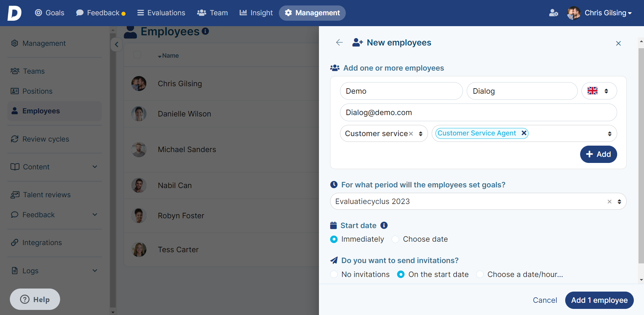The width and height of the screenshot is (644, 315).
Task: Expand the Logs sidebar section
Action: pyautogui.click(x=95, y=271)
